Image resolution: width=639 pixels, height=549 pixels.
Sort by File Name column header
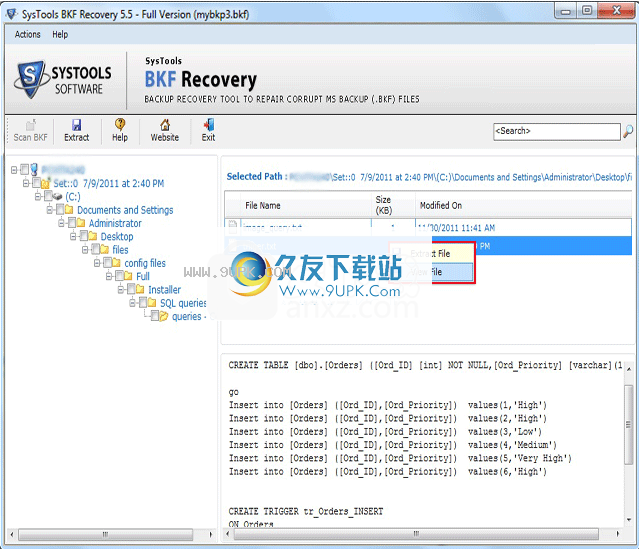coord(306,205)
